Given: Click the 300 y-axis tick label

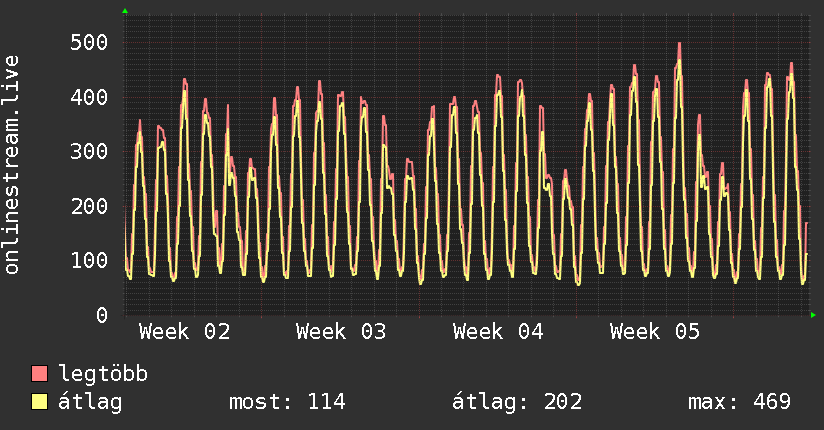Looking at the screenshot, I should 89,151.
